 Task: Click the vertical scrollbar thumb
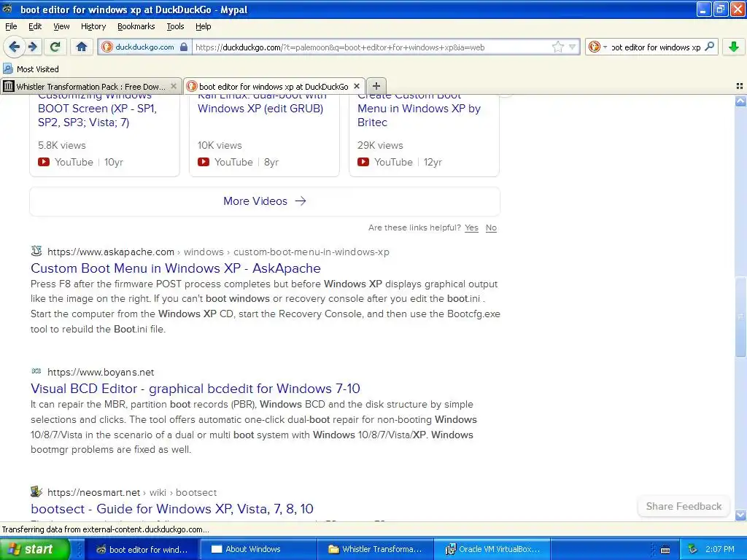pyautogui.click(x=740, y=316)
